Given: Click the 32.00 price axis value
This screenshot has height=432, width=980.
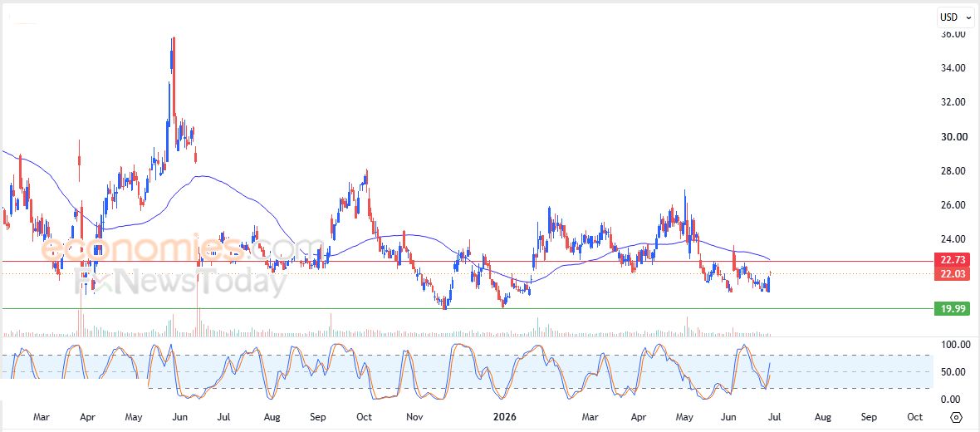Looking at the screenshot, I should click(x=954, y=102).
